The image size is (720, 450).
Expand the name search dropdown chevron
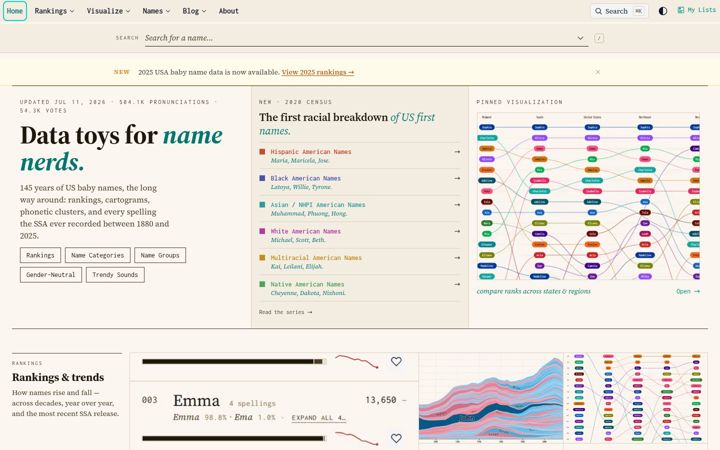tap(580, 38)
